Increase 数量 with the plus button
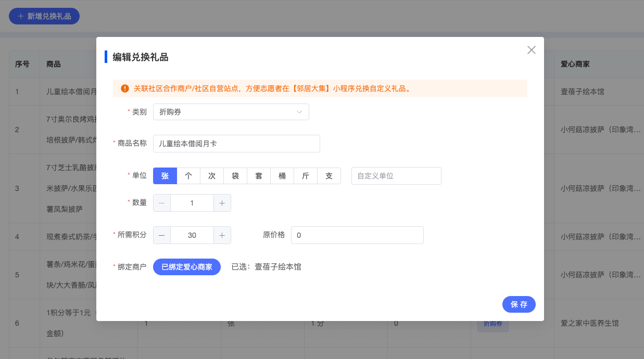Image resolution: width=644 pixels, height=359 pixels. (x=222, y=203)
